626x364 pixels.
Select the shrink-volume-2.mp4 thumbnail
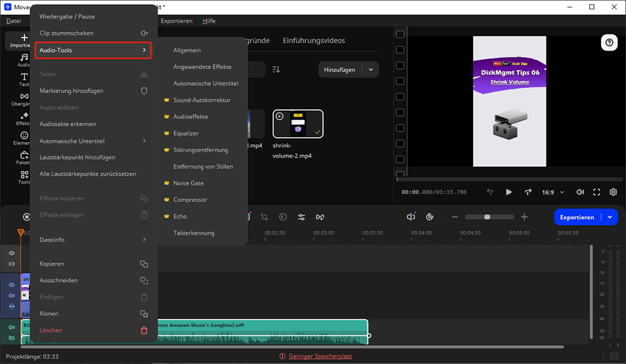298,124
